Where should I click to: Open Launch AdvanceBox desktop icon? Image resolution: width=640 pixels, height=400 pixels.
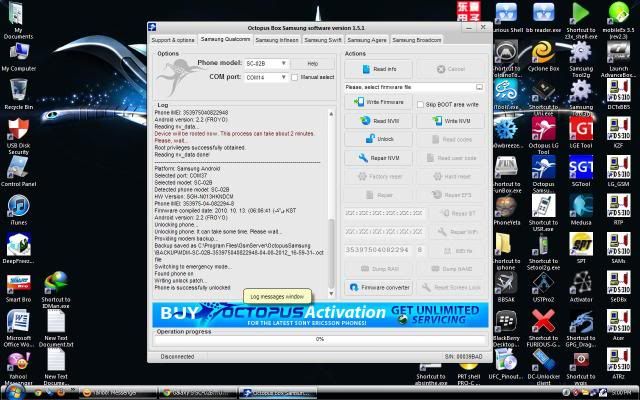coord(618,60)
